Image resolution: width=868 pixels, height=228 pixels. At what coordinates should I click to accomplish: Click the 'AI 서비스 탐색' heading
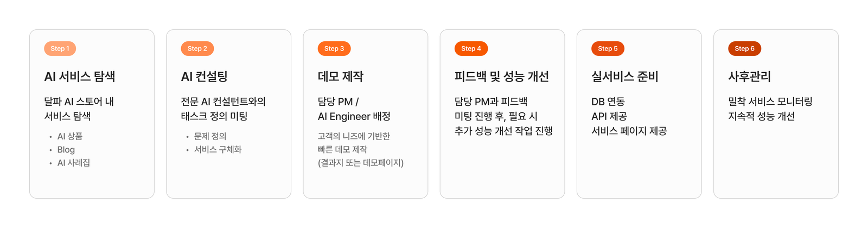point(80,77)
